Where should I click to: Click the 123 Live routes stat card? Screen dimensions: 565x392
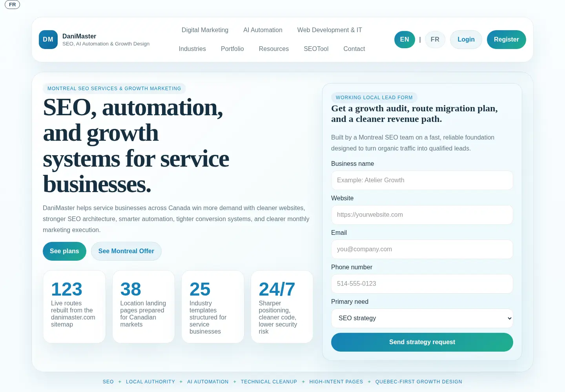coord(74,307)
